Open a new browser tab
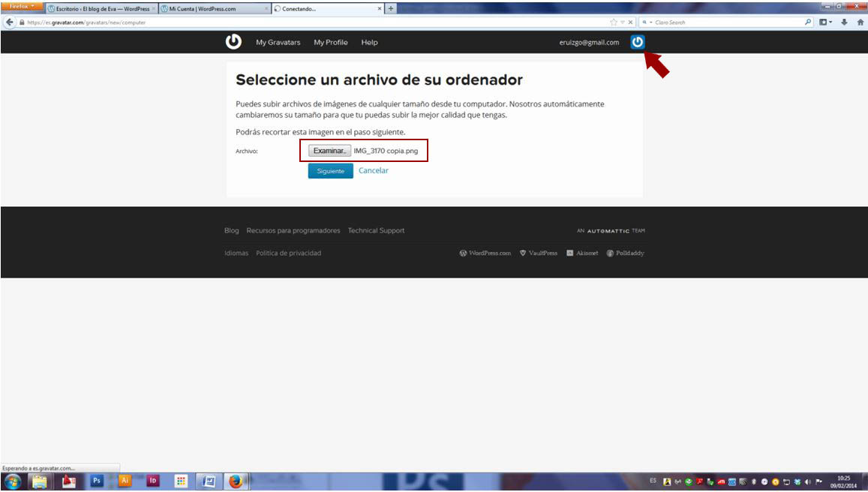 coord(391,8)
